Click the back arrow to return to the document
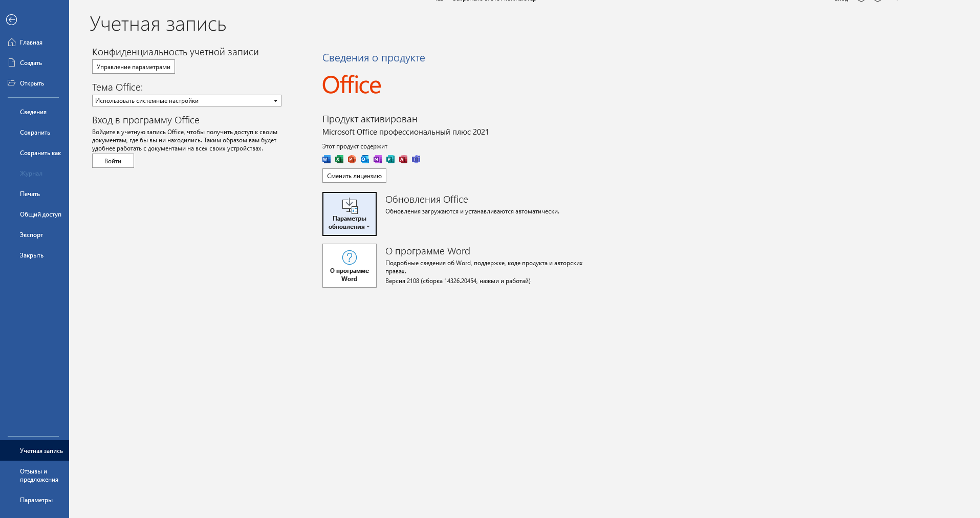The width and height of the screenshot is (980, 518). tap(12, 19)
